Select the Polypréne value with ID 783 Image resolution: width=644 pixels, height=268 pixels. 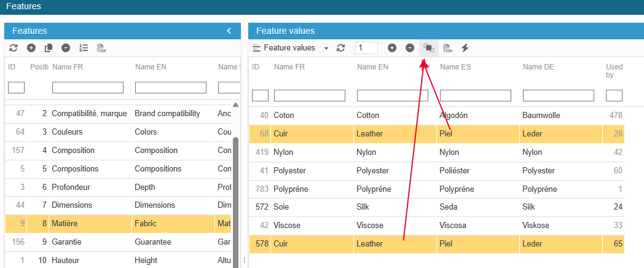[x=436, y=189]
